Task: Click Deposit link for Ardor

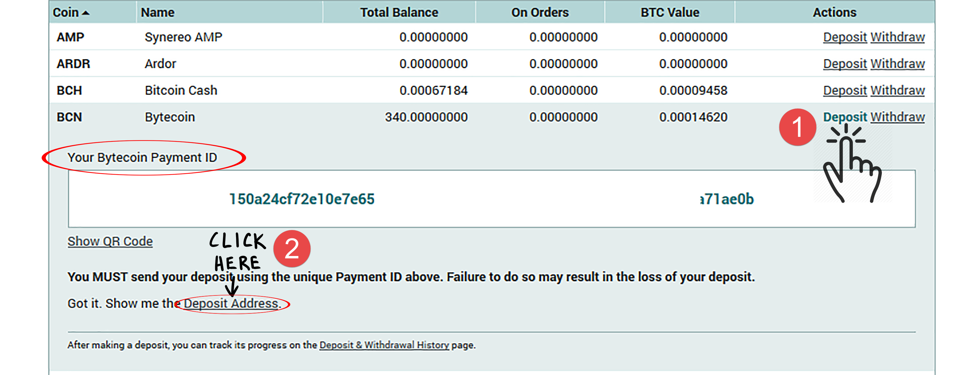Action: (x=845, y=63)
